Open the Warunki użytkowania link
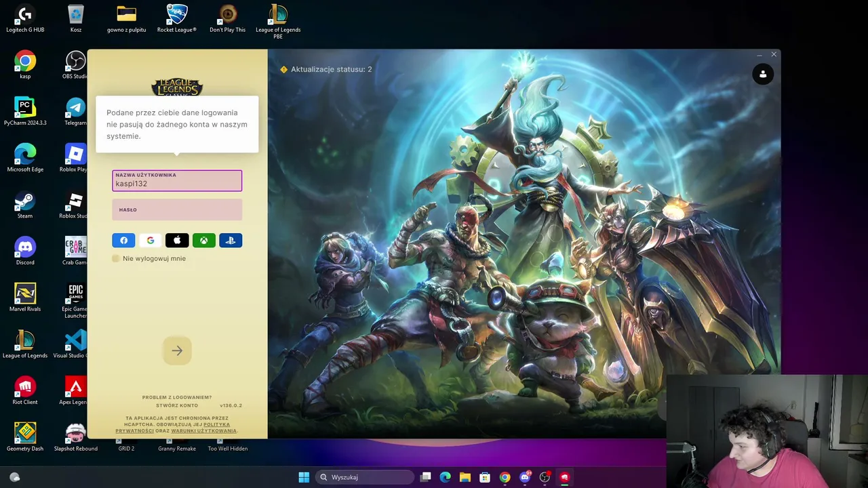This screenshot has height=488, width=868. tap(203, 431)
